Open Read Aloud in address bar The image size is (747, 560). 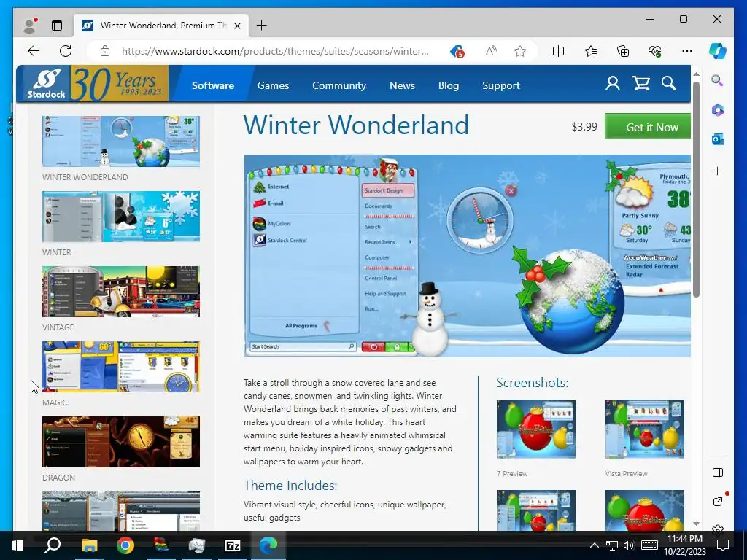tap(491, 51)
